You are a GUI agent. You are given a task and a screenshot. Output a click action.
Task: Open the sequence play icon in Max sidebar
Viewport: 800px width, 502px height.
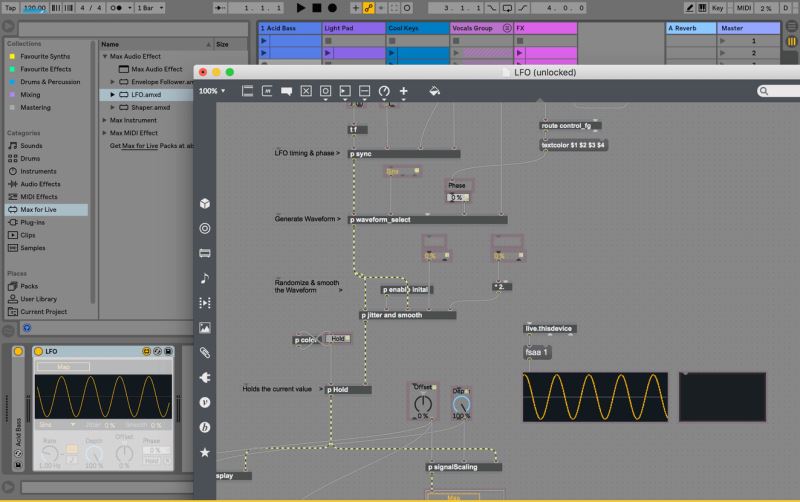tap(205, 303)
